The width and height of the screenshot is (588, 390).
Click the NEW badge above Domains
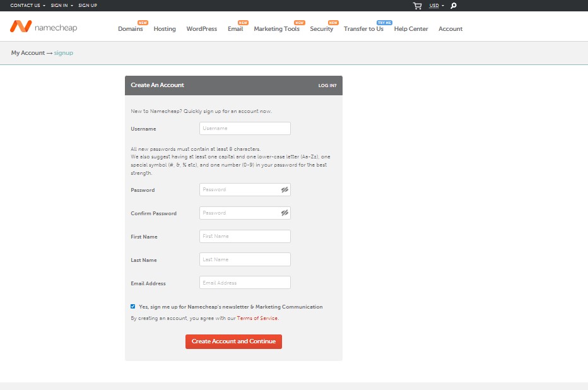tap(143, 23)
